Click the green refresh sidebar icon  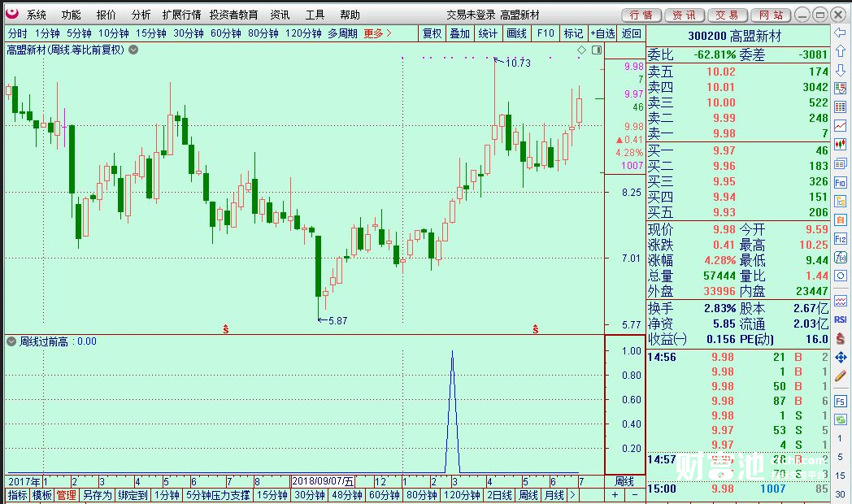[x=841, y=419]
